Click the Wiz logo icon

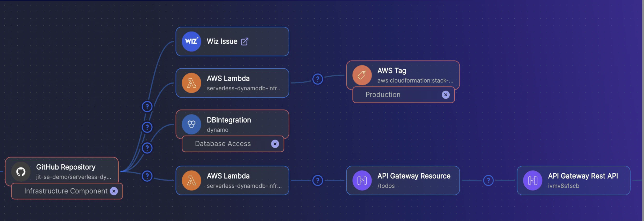191,41
